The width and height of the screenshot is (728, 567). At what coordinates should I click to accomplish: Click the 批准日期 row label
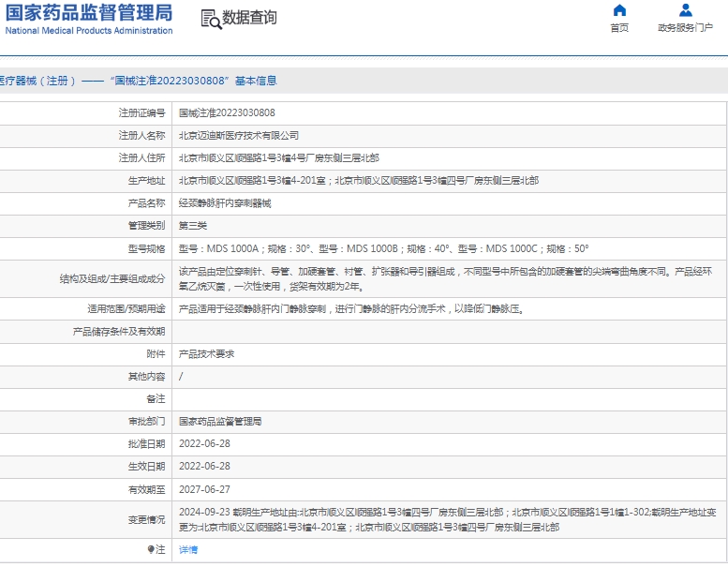pyautogui.click(x=146, y=444)
